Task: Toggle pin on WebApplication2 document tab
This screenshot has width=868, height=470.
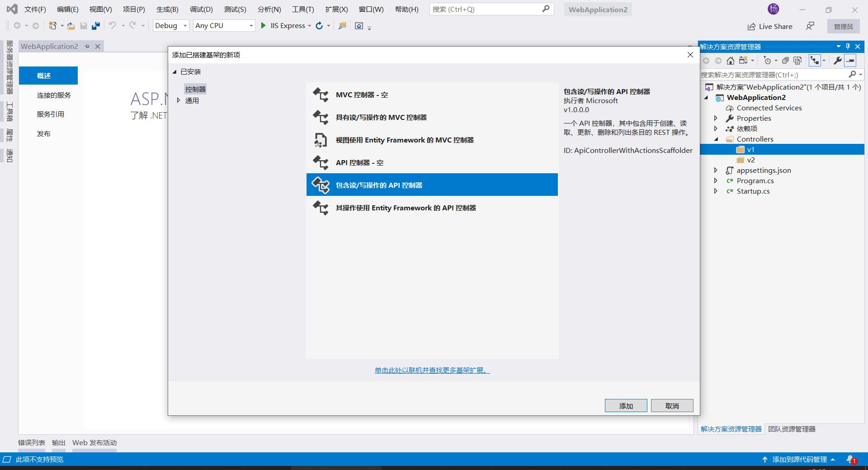Action: pos(87,46)
